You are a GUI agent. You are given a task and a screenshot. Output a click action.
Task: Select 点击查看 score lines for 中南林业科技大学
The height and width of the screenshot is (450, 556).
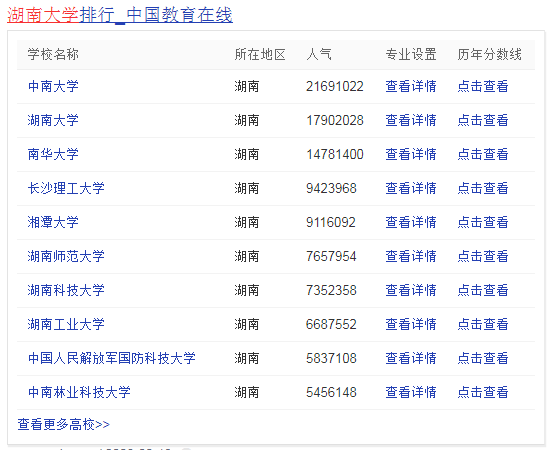[x=483, y=393]
